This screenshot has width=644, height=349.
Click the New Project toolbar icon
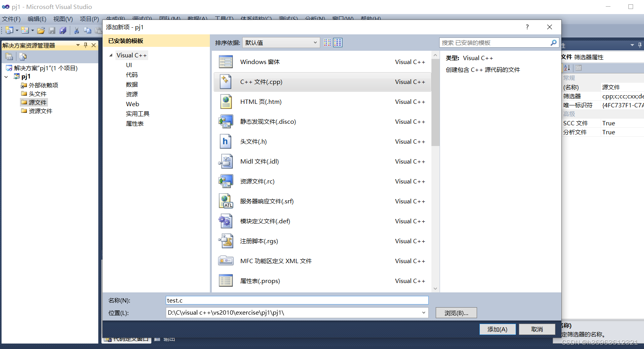tap(9, 30)
